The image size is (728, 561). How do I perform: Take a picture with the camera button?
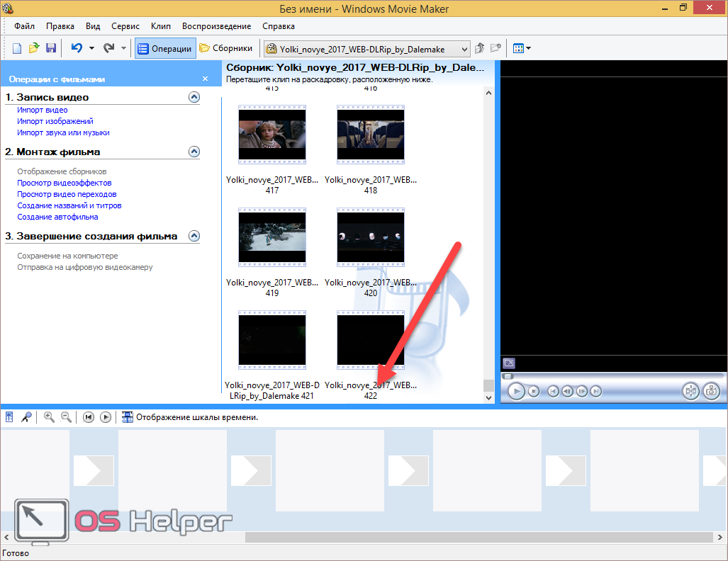tap(711, 390)
